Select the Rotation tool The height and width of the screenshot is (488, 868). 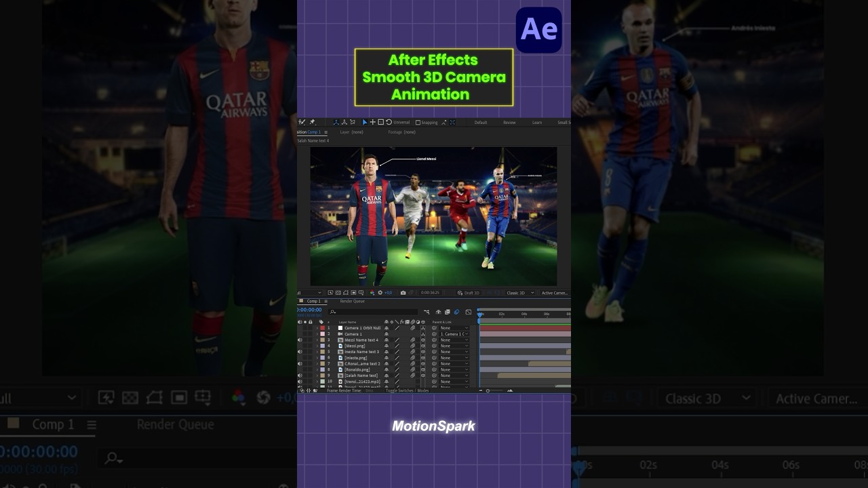coord(389,123)
